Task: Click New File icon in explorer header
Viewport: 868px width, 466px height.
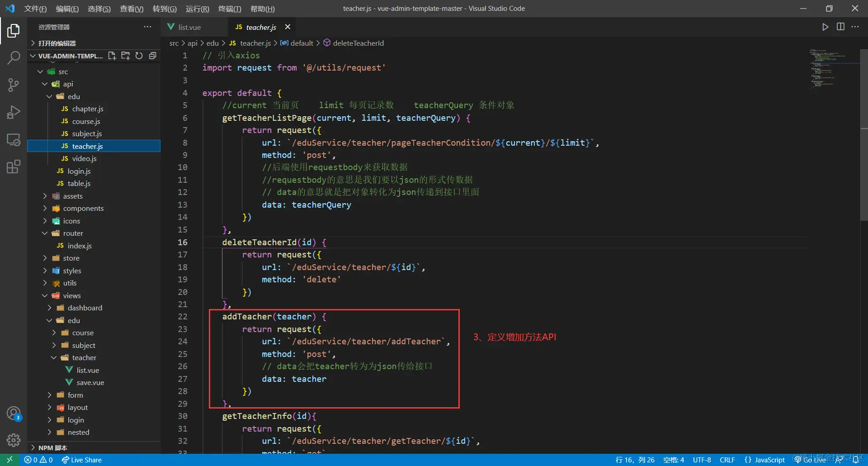Action: tap(112, 56)
